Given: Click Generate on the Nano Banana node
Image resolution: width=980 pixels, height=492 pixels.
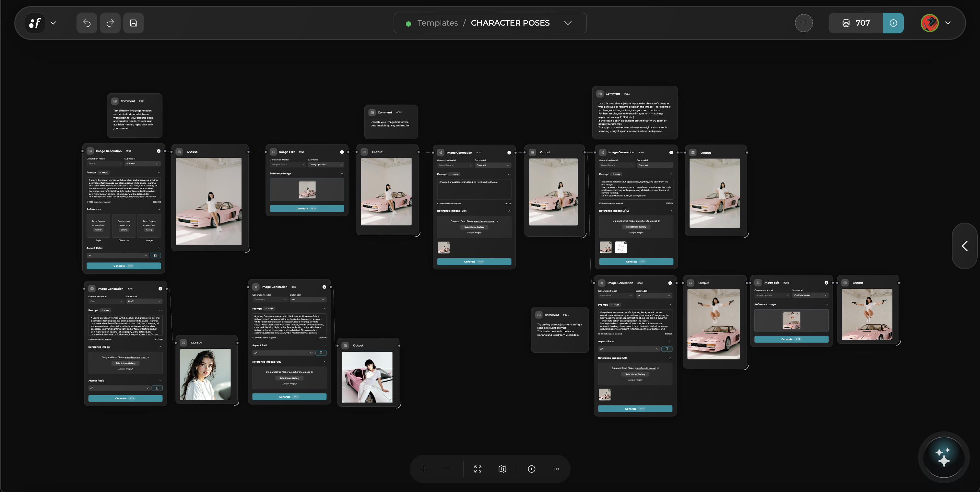Looking at the screenshot, I should (x=474, y=262).
